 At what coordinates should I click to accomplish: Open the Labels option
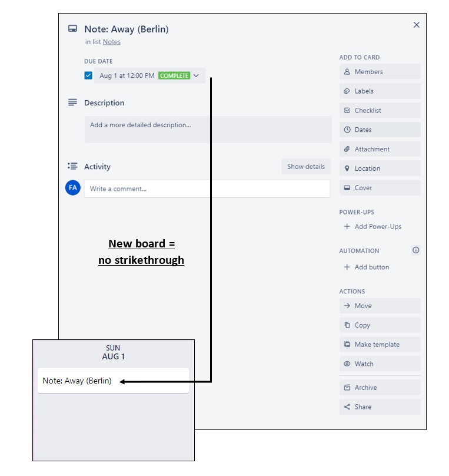click(380, 91)
